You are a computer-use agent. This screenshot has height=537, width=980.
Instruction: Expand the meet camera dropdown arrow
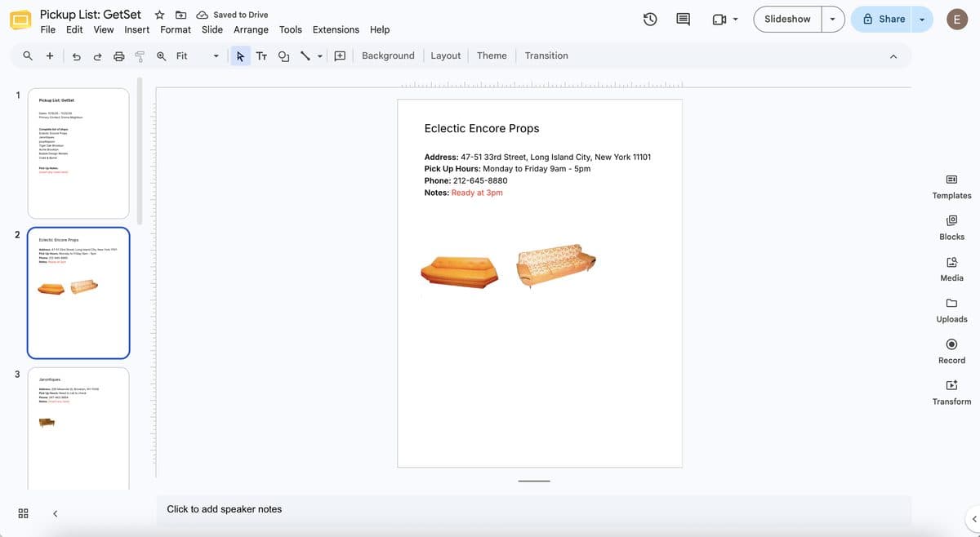pyautogui.click(x=735, y=20)
